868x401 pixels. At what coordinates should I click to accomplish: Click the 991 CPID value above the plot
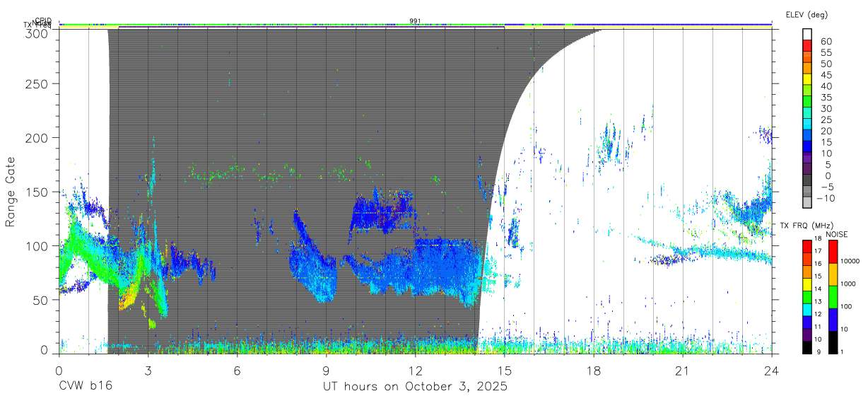coord(415,21)
